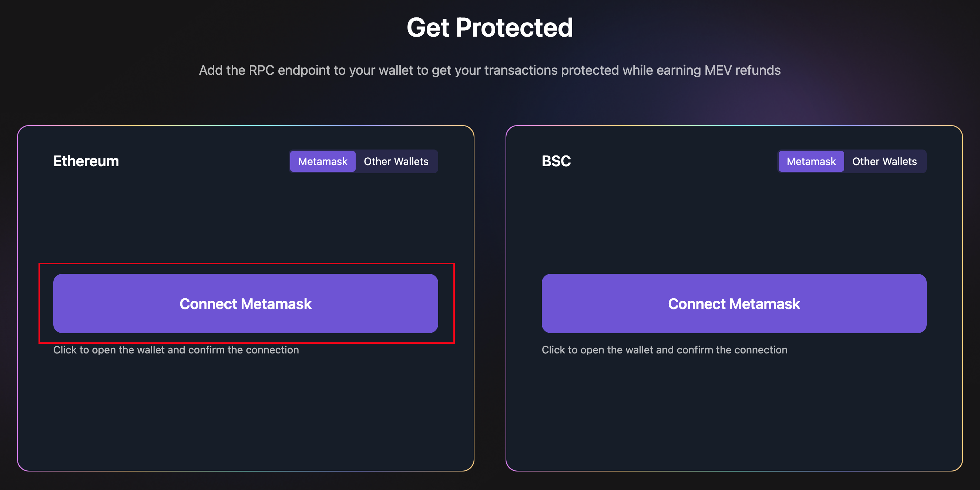Click the Get Protected heading
The width and height of the screenshot is (980, 490).
coord(490,28)
